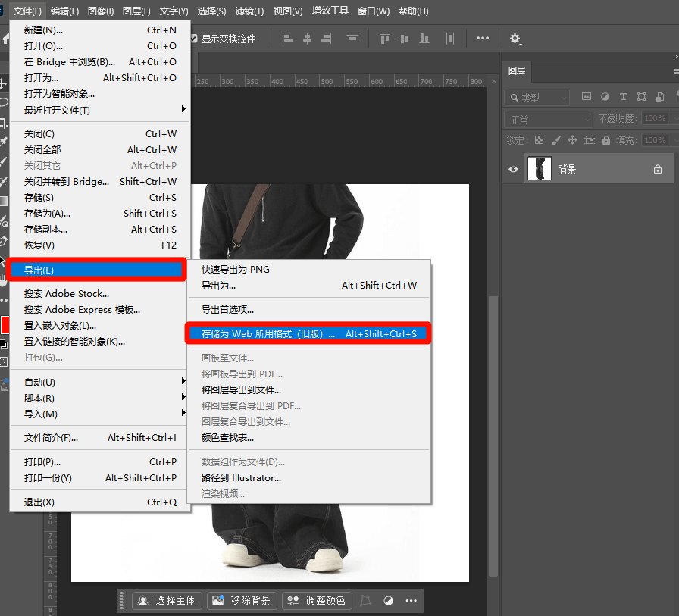Click the lock transparent pixels icon
Screen dimensions: 679x616
(539, 140)
